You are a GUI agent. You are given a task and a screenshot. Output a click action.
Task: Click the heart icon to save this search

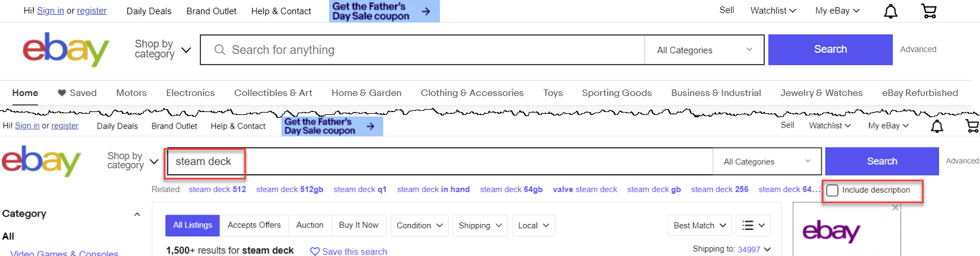click(315, 251)
